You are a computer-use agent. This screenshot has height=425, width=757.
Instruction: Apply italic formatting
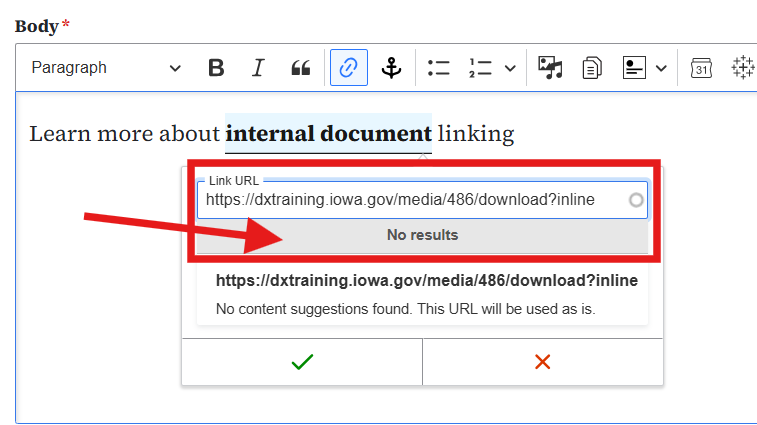258,68
